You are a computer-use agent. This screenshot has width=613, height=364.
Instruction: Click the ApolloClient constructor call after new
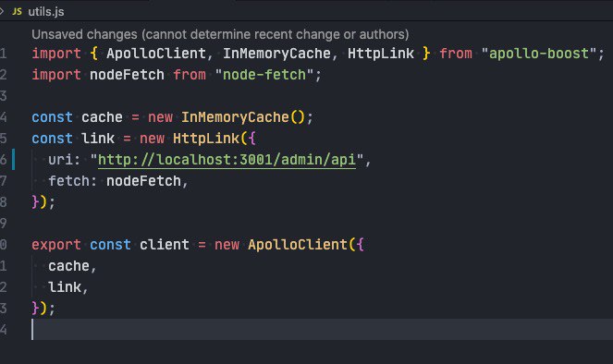(298, 245)
